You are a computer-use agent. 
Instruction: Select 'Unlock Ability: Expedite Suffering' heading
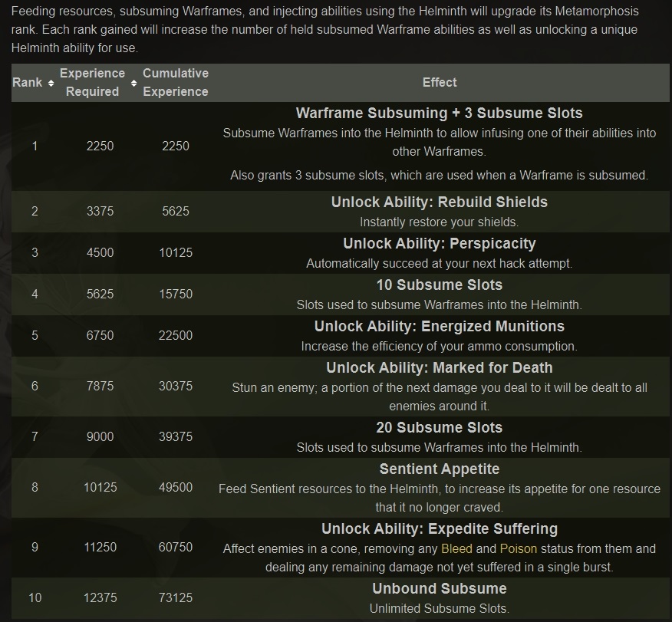440,528
